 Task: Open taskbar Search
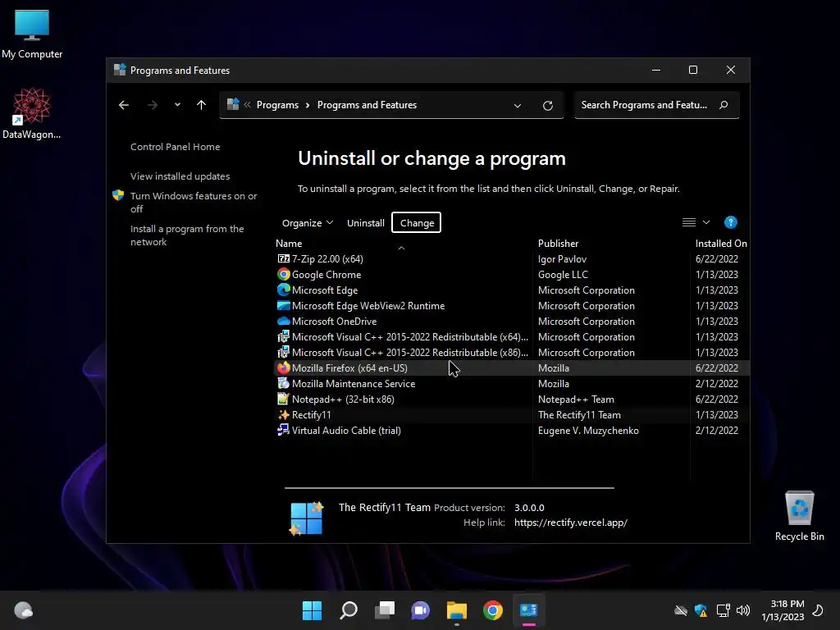(x=348, y=610)
